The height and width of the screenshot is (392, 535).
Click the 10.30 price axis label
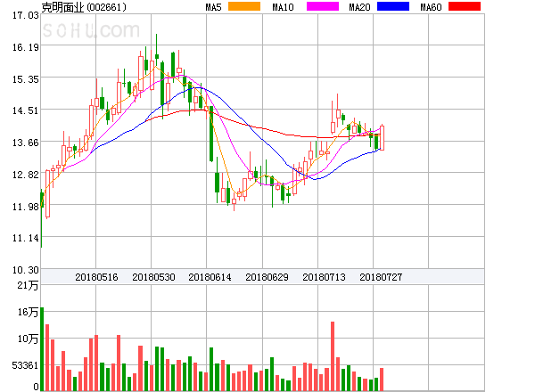pos(26,270)
